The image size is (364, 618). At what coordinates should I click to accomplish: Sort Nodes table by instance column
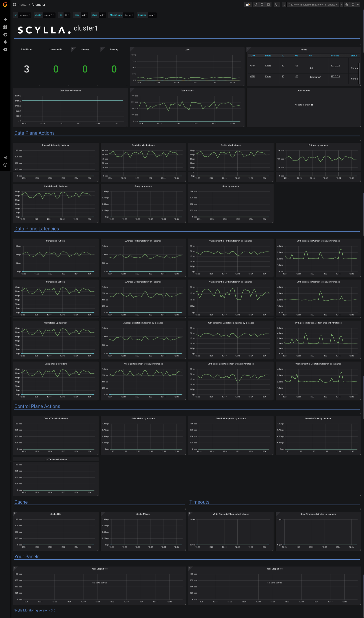coord(335,56)
